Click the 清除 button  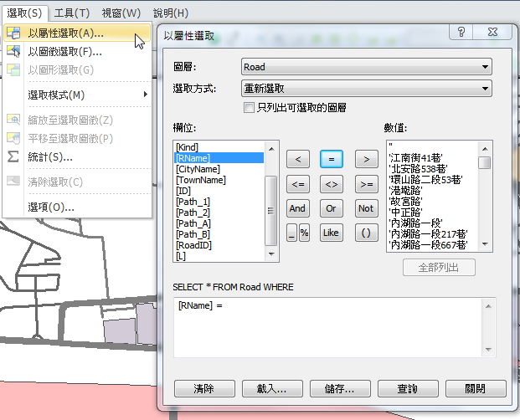point(204,388)
